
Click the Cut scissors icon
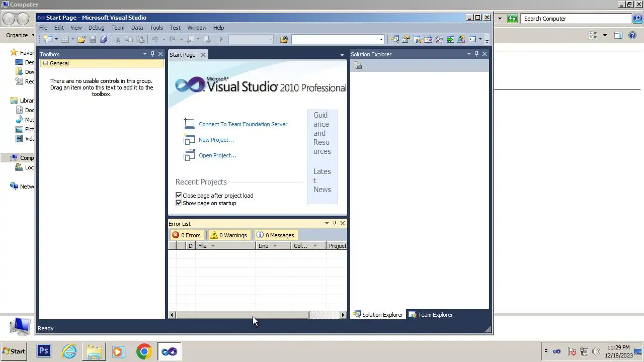point(118,39)
